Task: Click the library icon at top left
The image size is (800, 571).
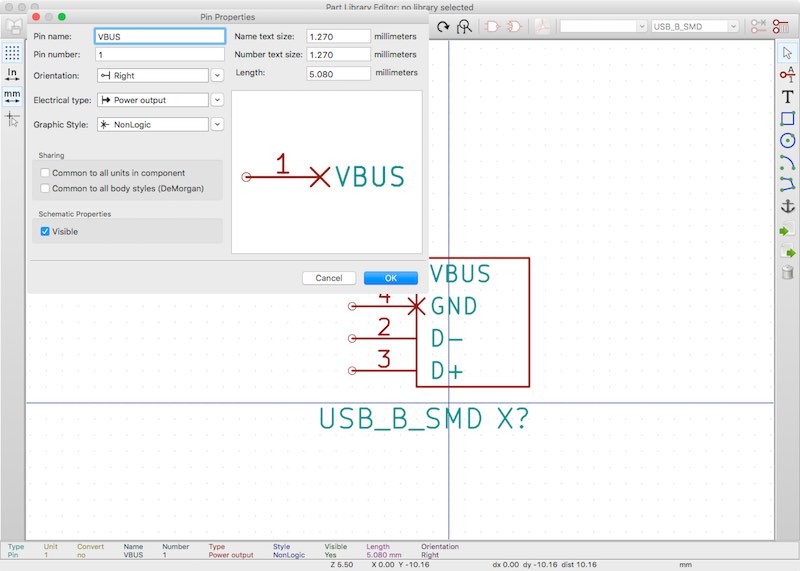Action: pyautogui.click(x=14, y=27)
